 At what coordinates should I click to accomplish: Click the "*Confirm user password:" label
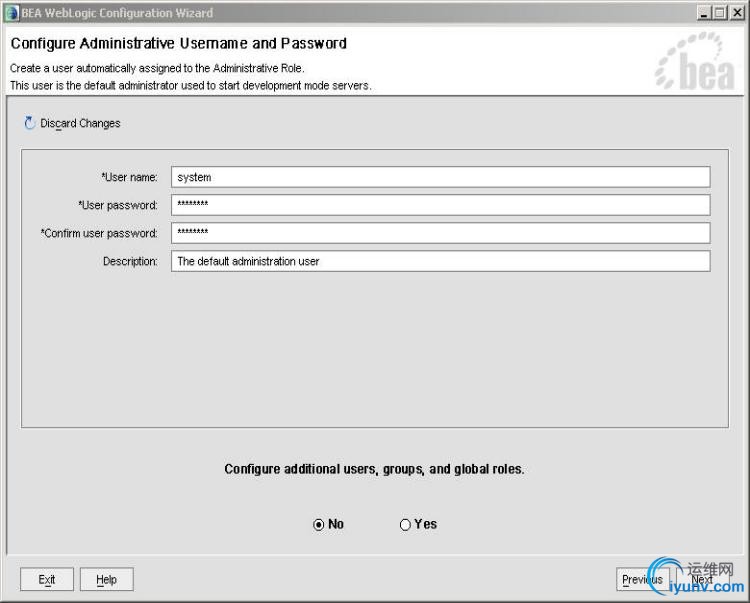point(99,233)
